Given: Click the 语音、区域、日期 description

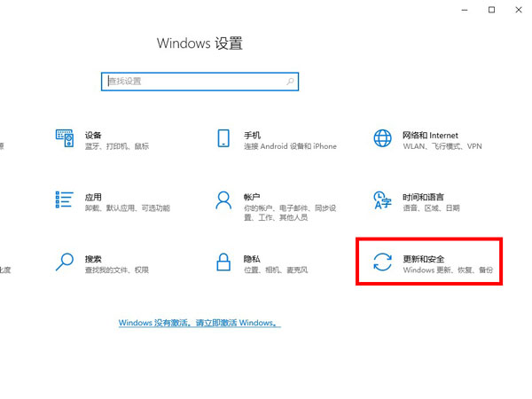Looking at the screenshot, I should [x=431, y=208].
